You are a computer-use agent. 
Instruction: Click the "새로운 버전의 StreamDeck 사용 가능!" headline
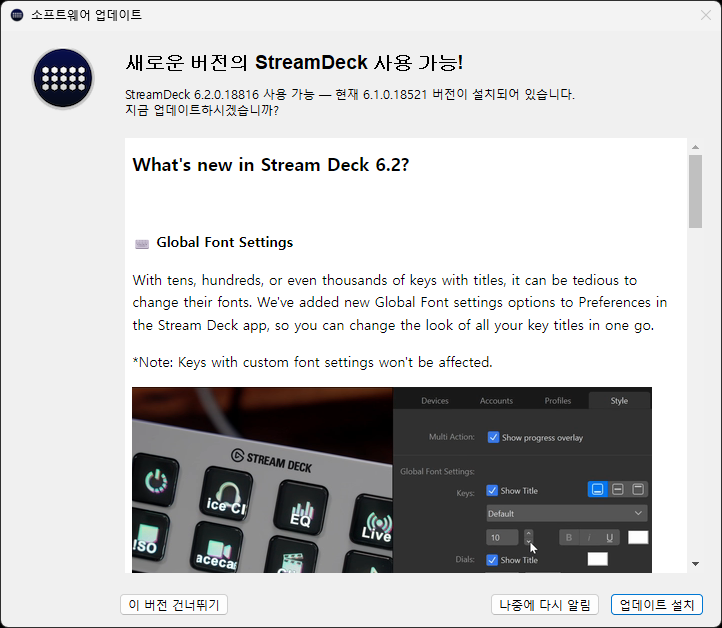294,63
